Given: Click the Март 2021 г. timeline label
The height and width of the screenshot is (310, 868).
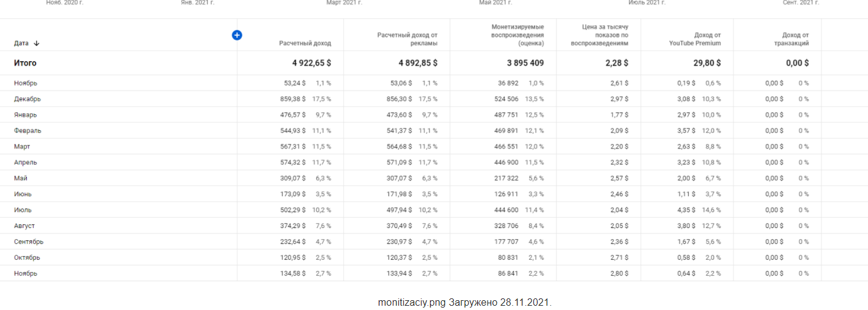Looking at the screenshot, I should pos(344,3).
